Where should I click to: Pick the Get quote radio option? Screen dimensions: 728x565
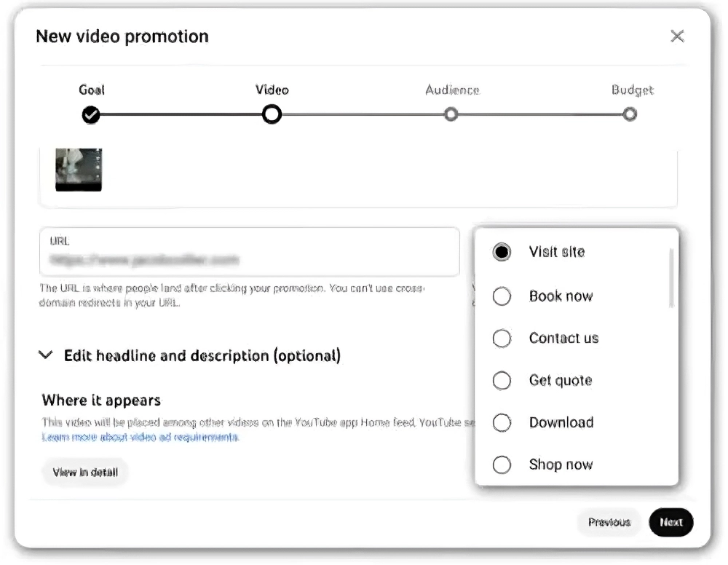[502, 381]
